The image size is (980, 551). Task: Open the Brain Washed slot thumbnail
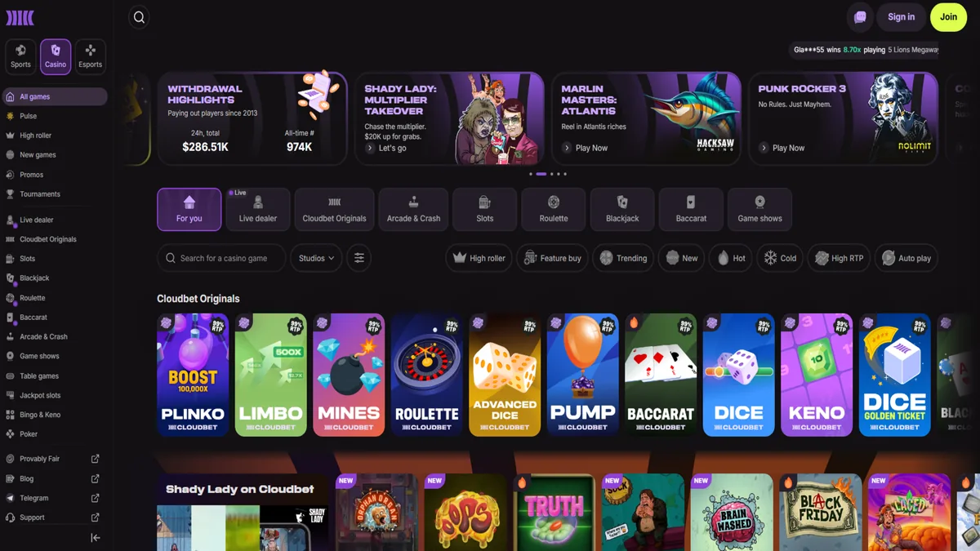tap(732, 512)
